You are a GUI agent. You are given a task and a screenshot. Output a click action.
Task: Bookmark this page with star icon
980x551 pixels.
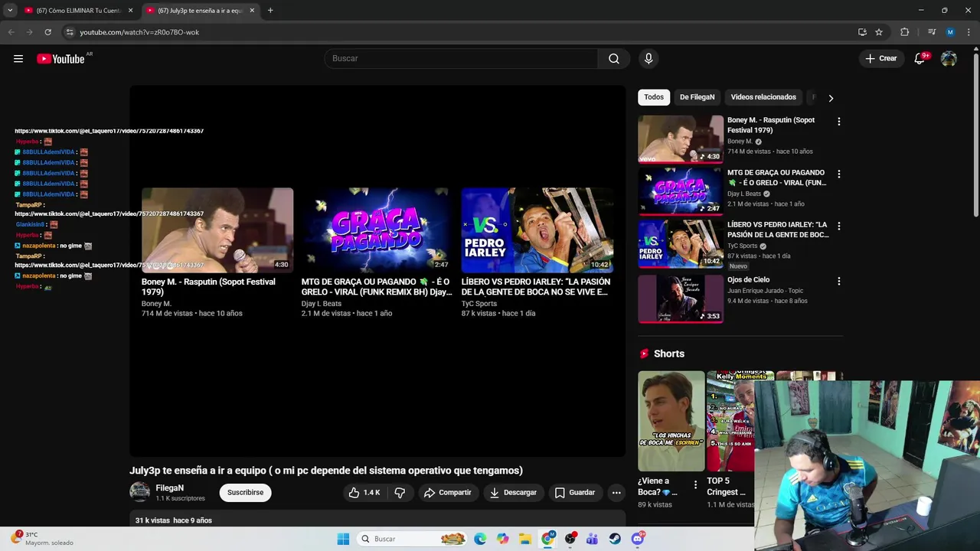[879, 32]
